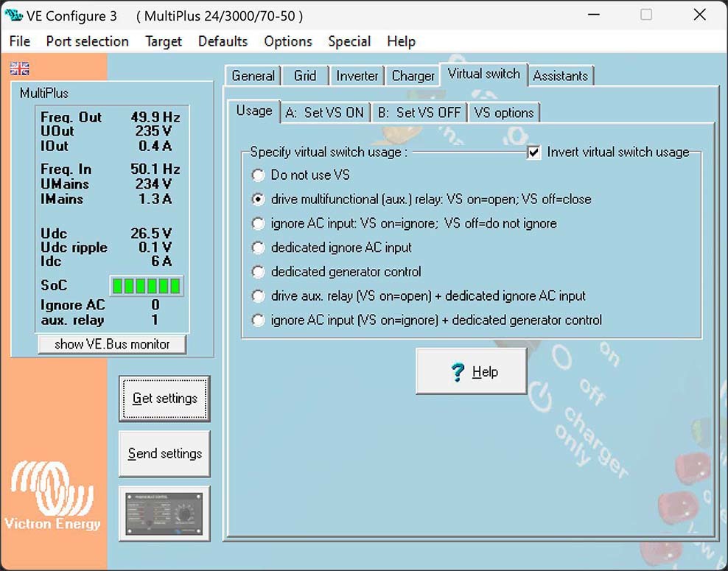This screenshot has width=728, height=571.
Task: Click the UK flag language icon
Action: (x=20, y=69)
